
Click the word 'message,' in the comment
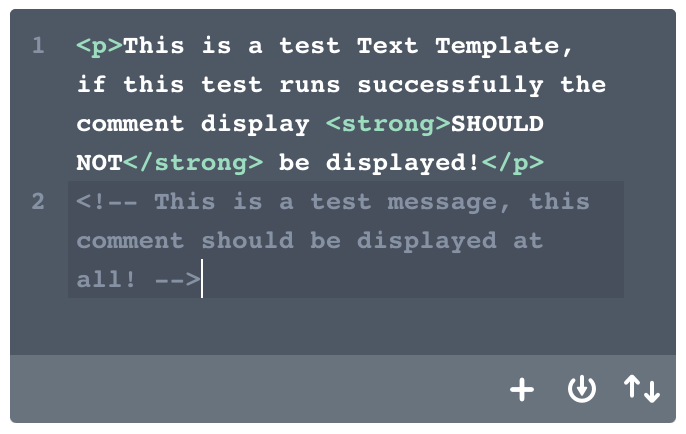point(448,202)
